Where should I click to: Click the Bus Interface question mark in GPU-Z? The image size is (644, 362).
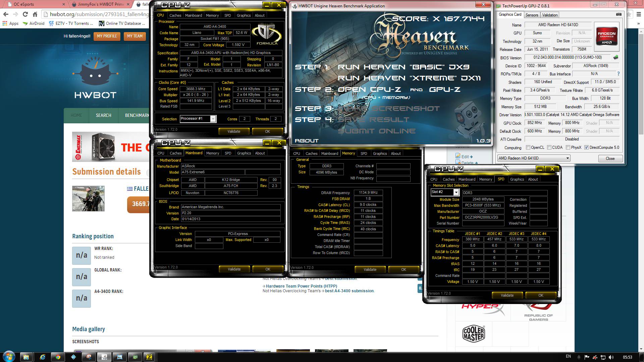point(618,74)
